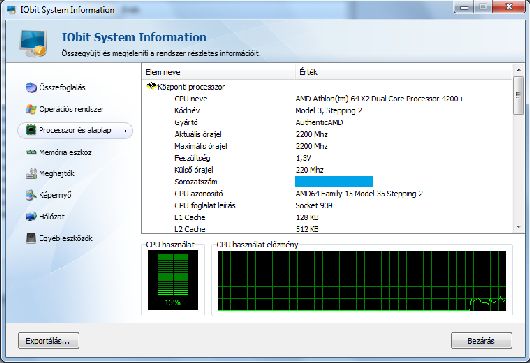The width and height of the screenshot is (530, 363).
Task: Click the Model 3, Stepping 2 value
Action: (329, 111)
